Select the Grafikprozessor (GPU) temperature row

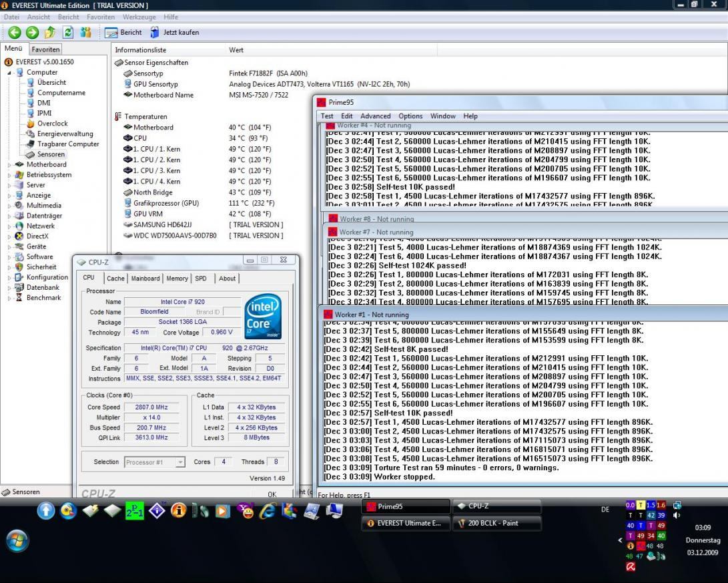(x=200, y=203)
